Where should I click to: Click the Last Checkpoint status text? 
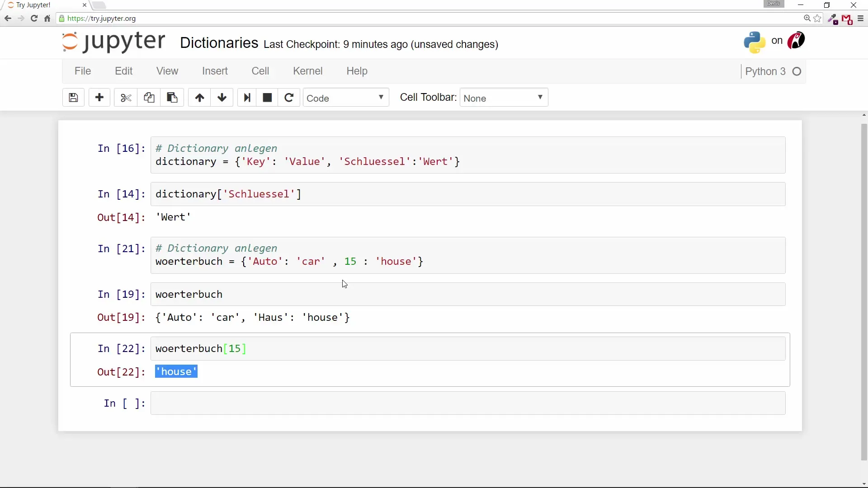pyautogui.click(x=381, y=44)
